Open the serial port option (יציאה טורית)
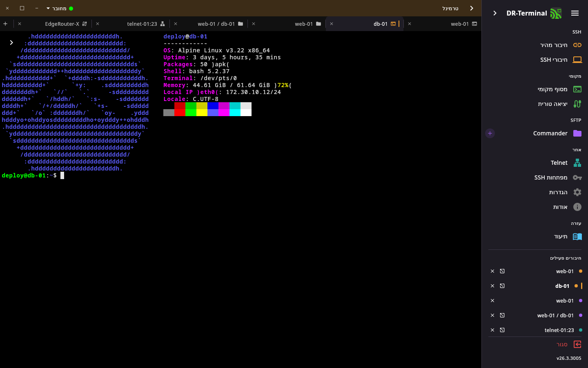The height and width of the screenshot is (368, 588). click(535, 104)
